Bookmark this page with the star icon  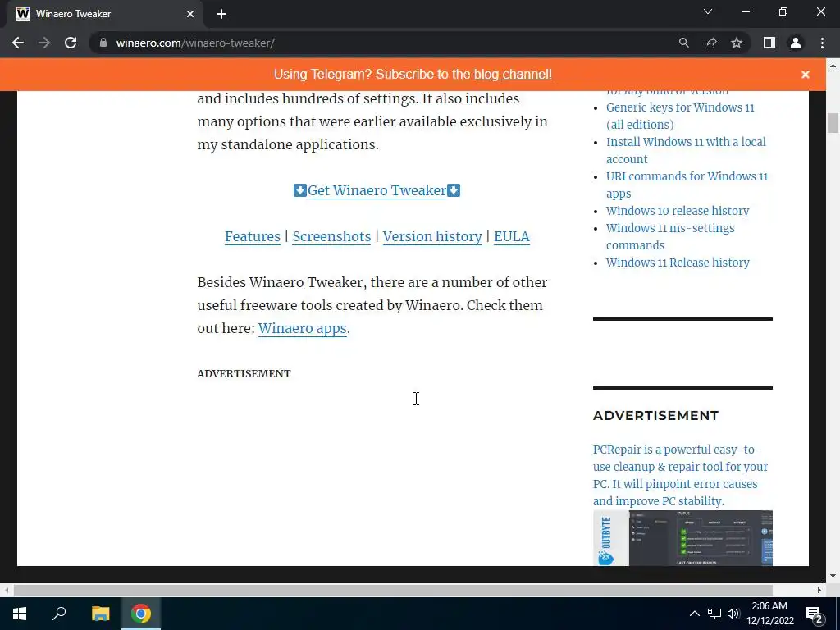pos(737,43)
